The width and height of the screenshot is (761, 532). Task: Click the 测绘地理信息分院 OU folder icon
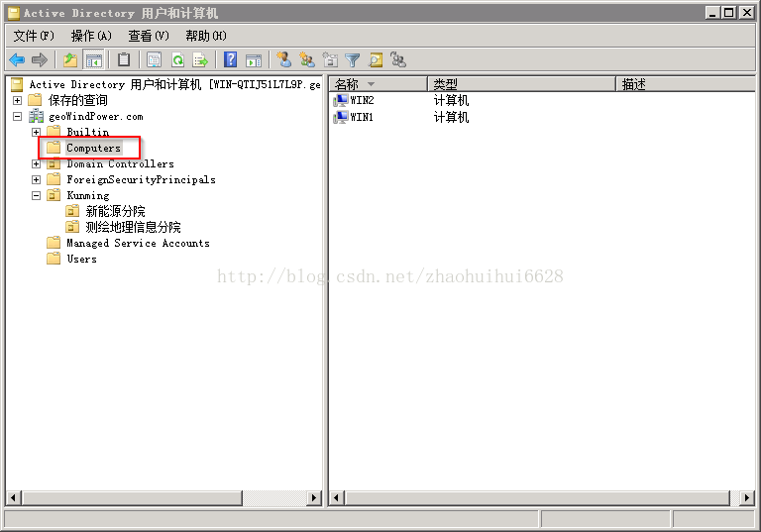72,227
